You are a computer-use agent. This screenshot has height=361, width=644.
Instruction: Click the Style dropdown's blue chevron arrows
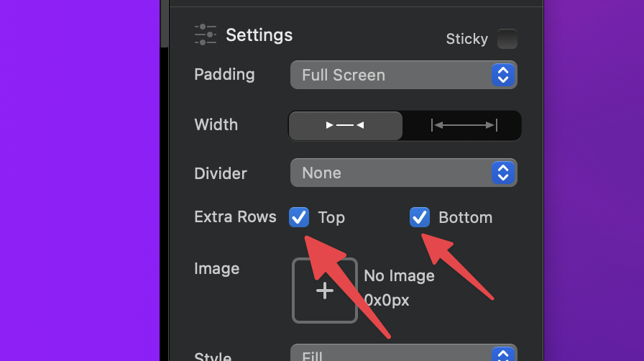tap(503, 355)
